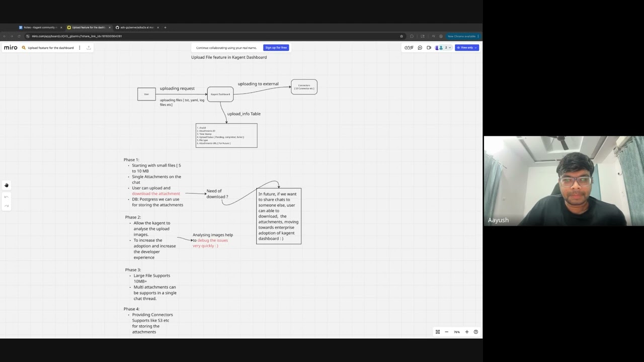This screenshot has width=644, height=362.
Task: Zoom out with the minus button
Action: 446,332
